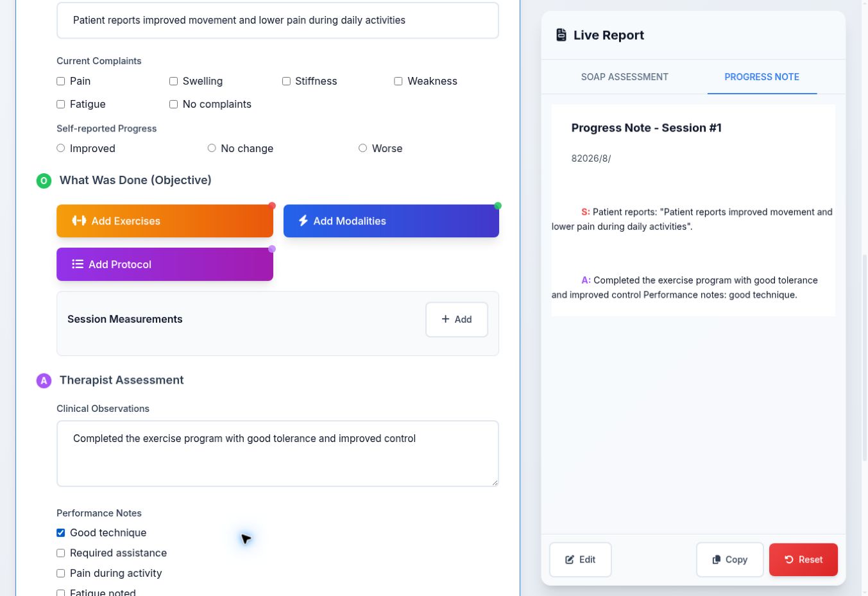Click the lightning bolt icon on Add Modalities
This screenshot has width=868, height=596.
coord(303,221)
